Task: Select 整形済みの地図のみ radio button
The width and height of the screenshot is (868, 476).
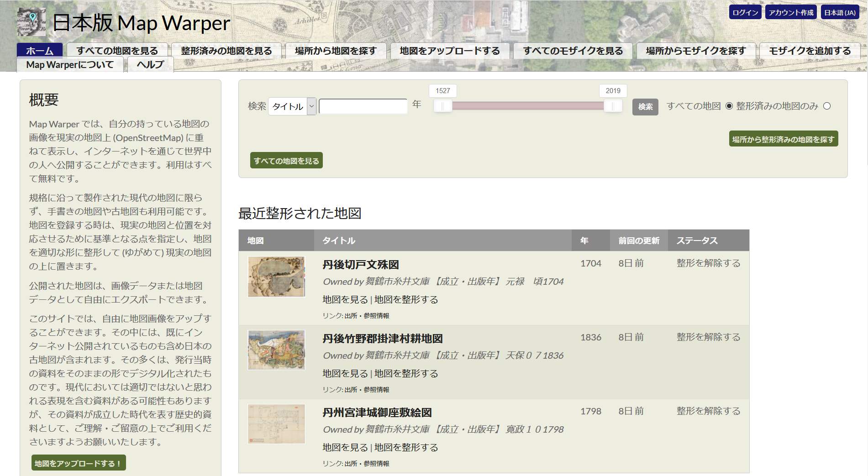Action: click(x=827, y=106)
